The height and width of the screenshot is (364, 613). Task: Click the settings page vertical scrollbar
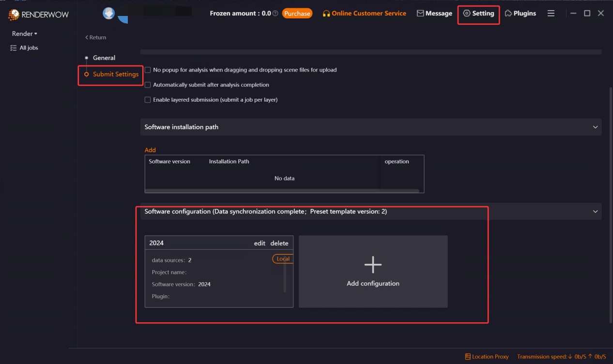click(x=611, y=204)
